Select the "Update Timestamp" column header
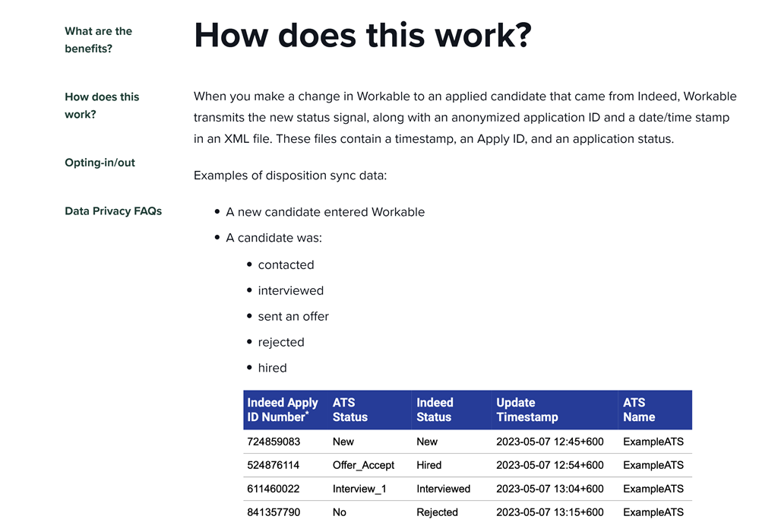This screenshot has width=778, height=532. (527, 410)
